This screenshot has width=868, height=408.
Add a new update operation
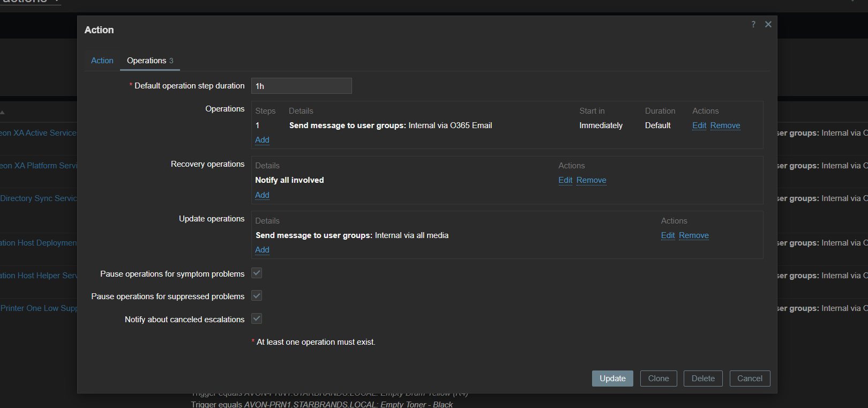click(262, 250)
